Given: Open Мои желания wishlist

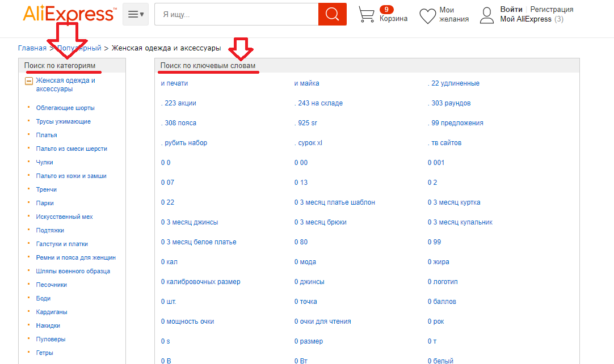Looking at the screenshot, I should click(x=454, y=15).
